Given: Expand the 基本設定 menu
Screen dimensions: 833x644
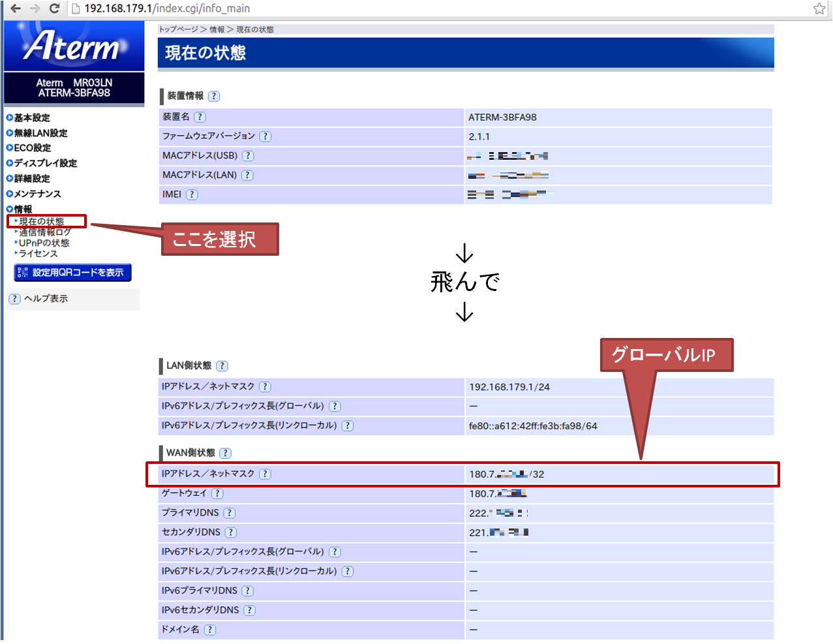Looking at the screenshot, I should click(28, 117).
